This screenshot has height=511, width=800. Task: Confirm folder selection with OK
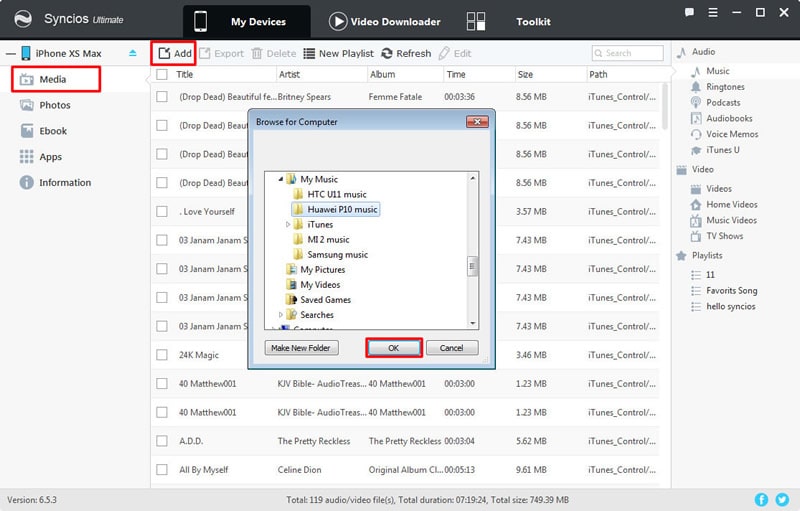[394, 348]
